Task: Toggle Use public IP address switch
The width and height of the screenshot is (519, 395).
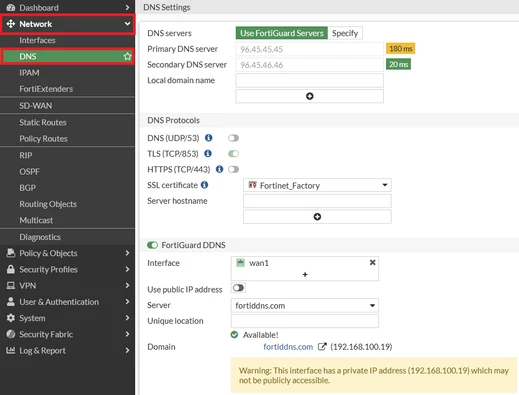Action: pos(238,288)
